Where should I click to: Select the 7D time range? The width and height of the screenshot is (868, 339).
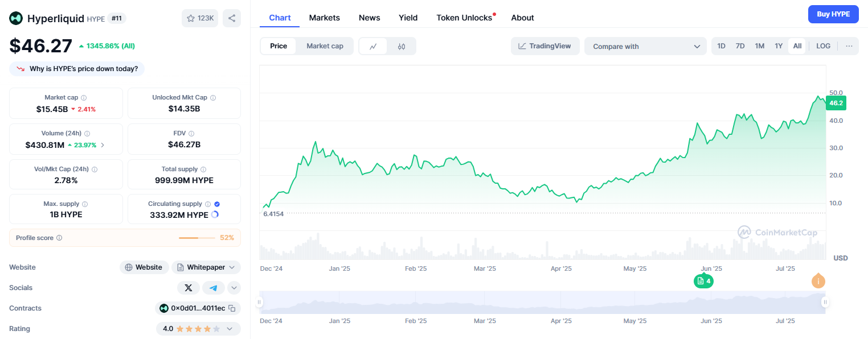point(740,46)
